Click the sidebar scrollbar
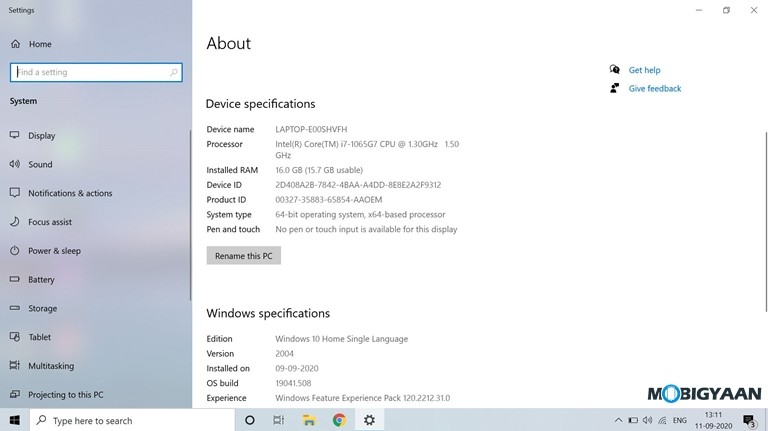 click(x=190, y=216)
